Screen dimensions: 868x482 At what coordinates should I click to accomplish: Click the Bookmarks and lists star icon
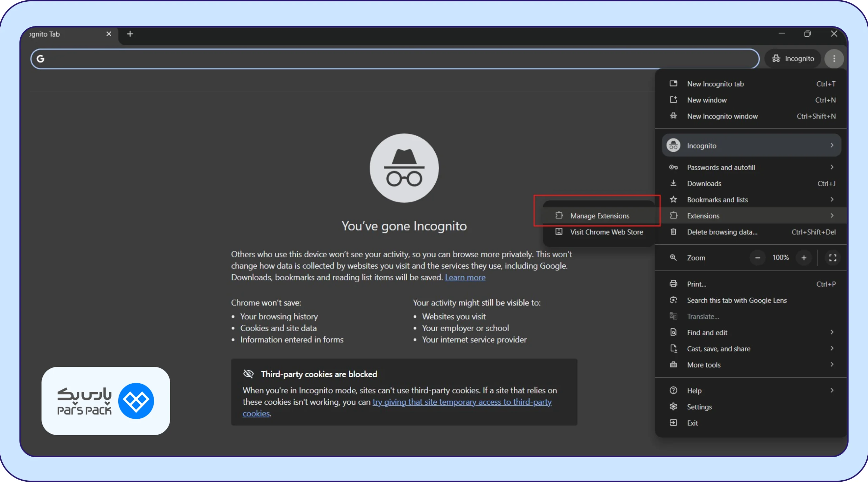(x=673, y=200)
